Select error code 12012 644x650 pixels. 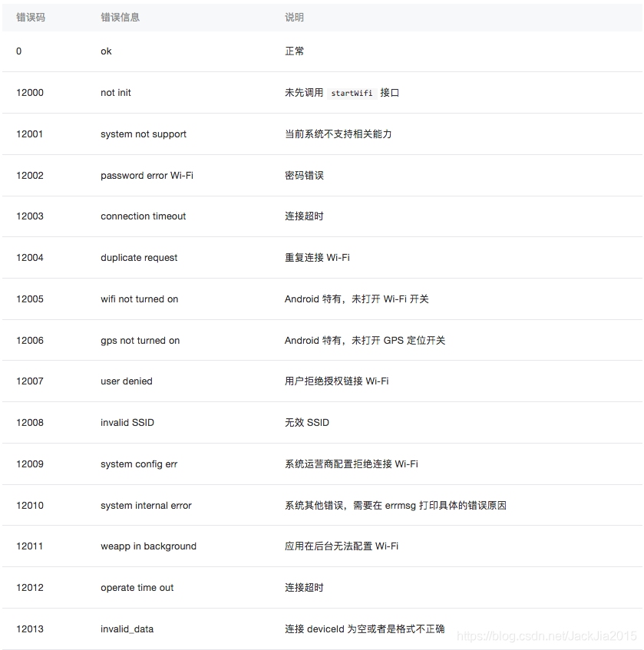[30, 588]
